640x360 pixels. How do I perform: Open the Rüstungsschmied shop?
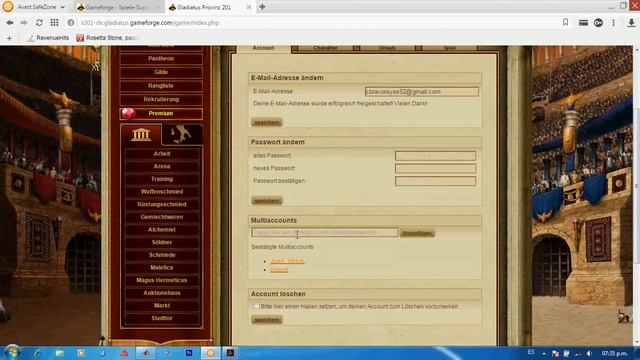[162, 204]
